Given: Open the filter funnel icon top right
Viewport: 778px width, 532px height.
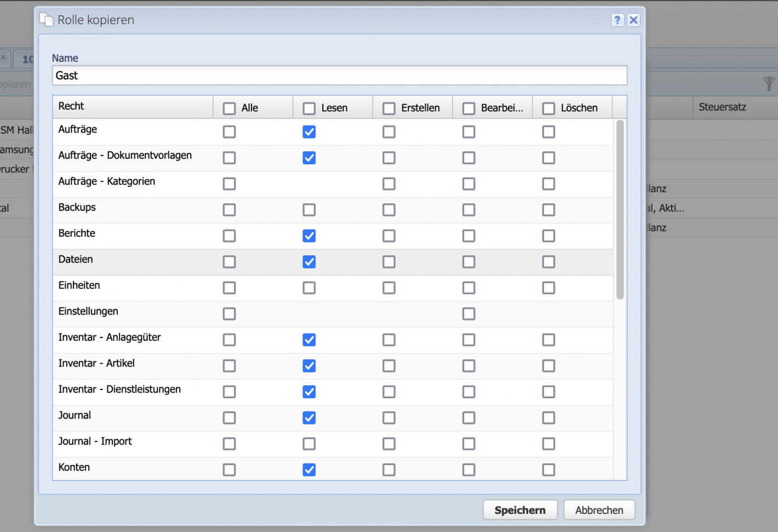Looking at the screenshot, I should [x=769, y=84].
